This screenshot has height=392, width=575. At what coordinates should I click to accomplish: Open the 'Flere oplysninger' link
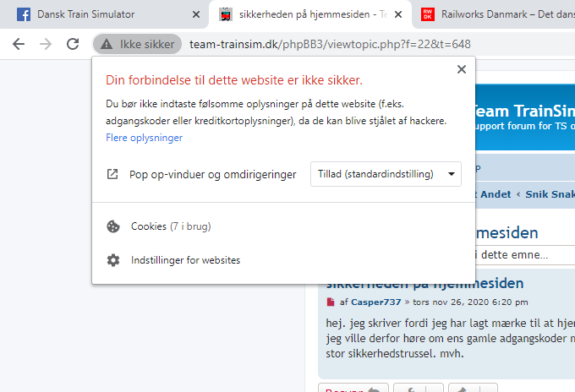click(x=144, y=138)
